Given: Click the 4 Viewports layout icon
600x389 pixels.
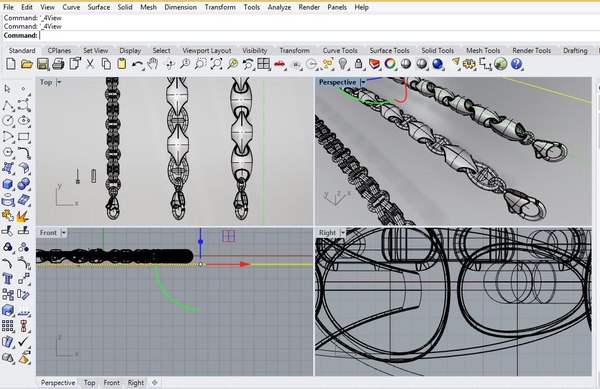Looking at the screenshot, I should [264, 64].
